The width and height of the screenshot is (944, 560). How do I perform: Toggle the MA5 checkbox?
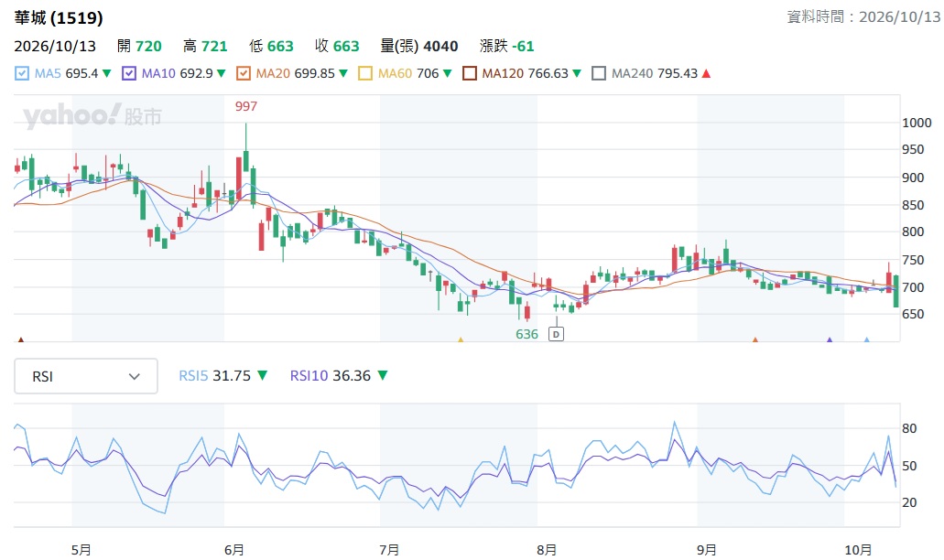22,73
